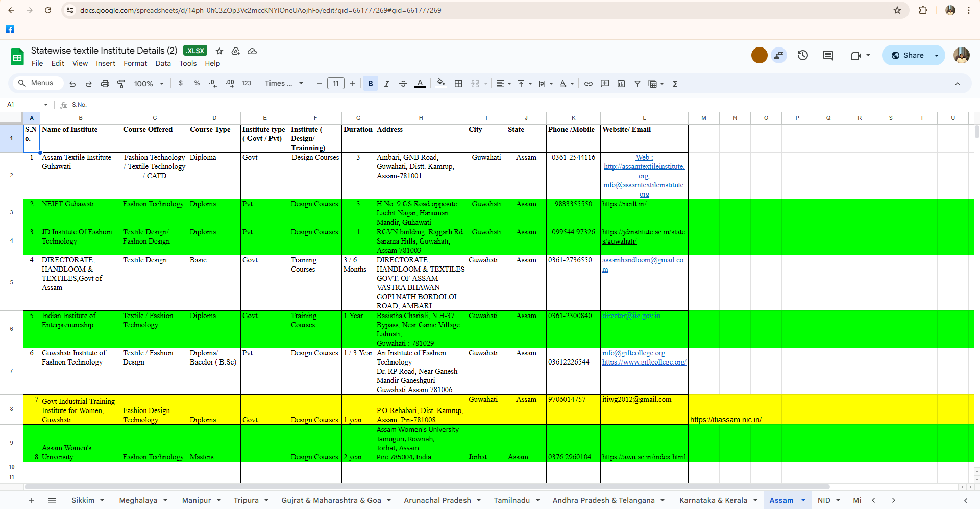The height and width of the screenshot is (509, 980).
Task: Click the font size field showing 11
Action: (336, 84)
